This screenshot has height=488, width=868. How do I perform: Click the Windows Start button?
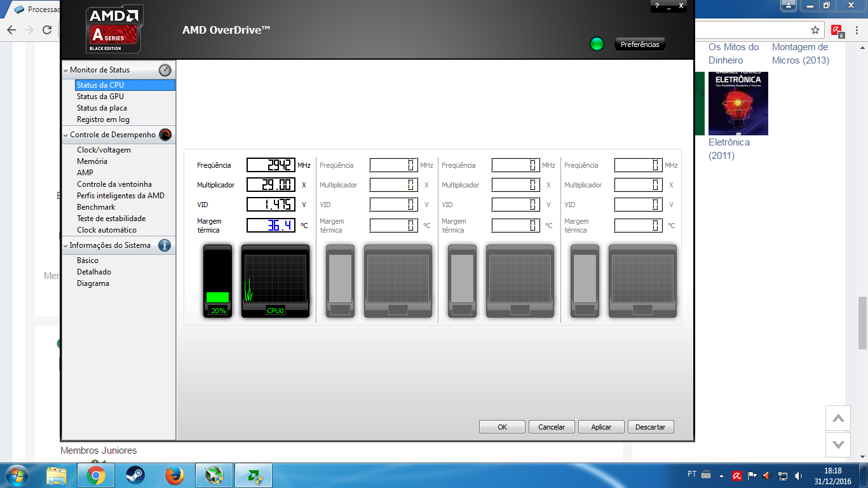[17, 475]
